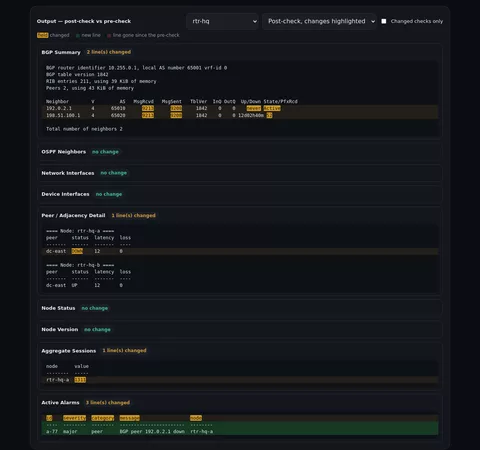The width and height of the screenshot is (480, 450).
Task: Click the Active Alarms section heading
Action: coord(60,403)
